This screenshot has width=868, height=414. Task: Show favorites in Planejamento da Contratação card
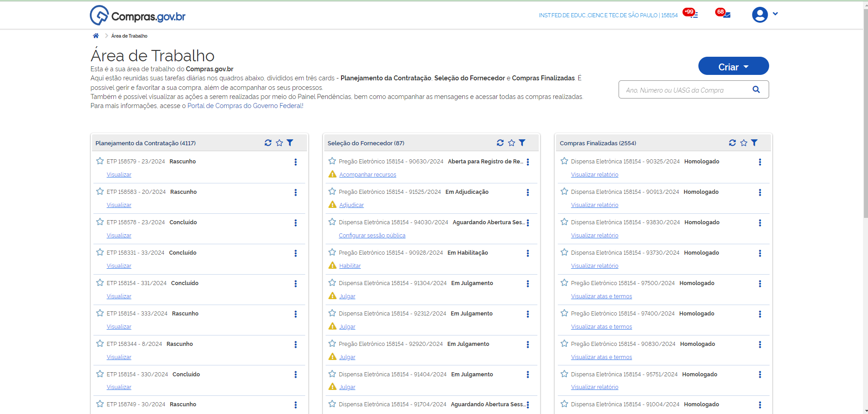click(279, 143)
